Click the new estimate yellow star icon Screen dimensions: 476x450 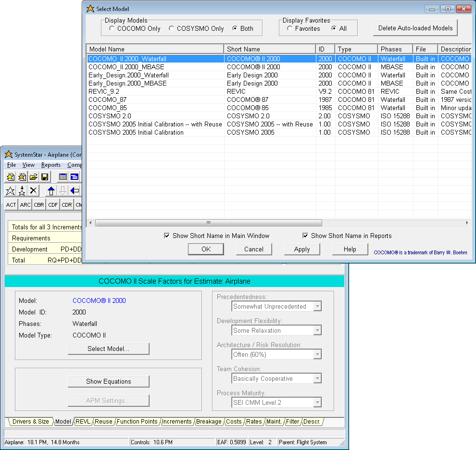[10, 177]
